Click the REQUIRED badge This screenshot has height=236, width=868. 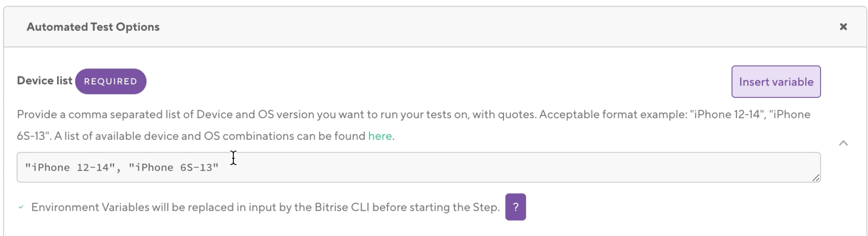coord(111,82)
